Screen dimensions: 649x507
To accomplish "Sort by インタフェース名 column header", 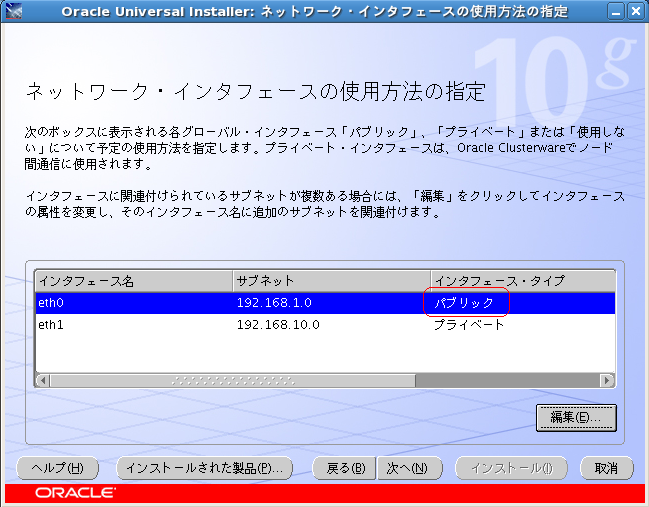I will point(134,281).
